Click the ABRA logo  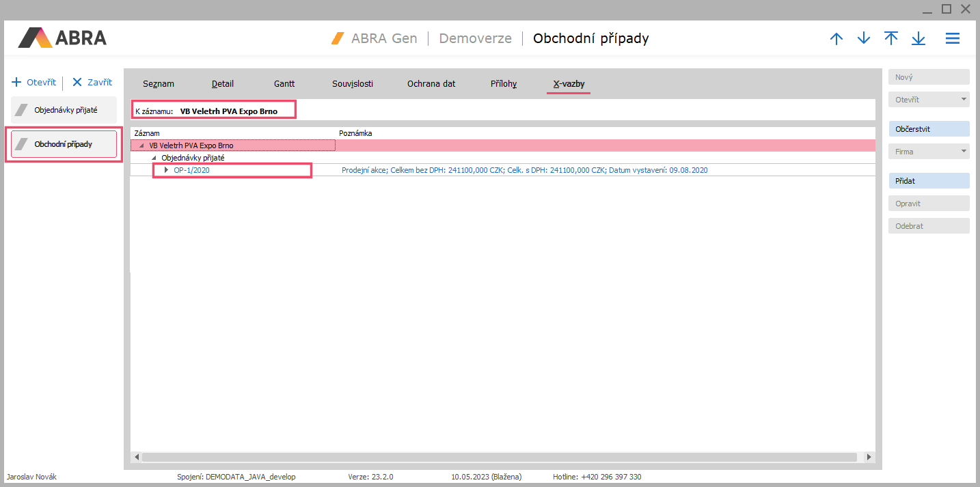click(62, 38)
